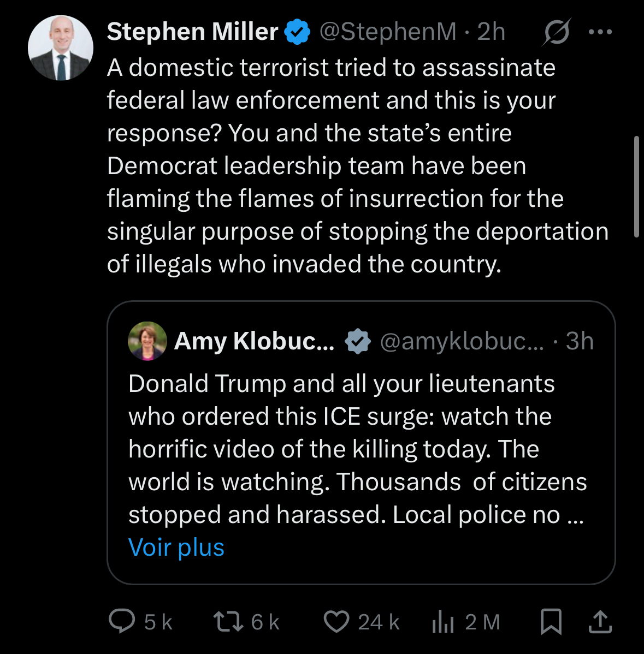Image resolution: width=644 pixels, height=654 pixels.
Task: Tap the share upload icon
Action: tap(599, 622)
